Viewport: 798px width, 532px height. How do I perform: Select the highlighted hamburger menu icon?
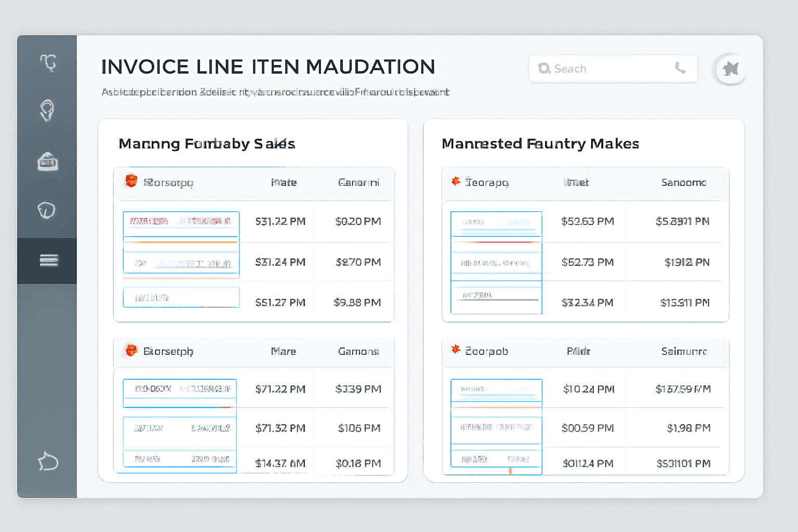(49, 260)
